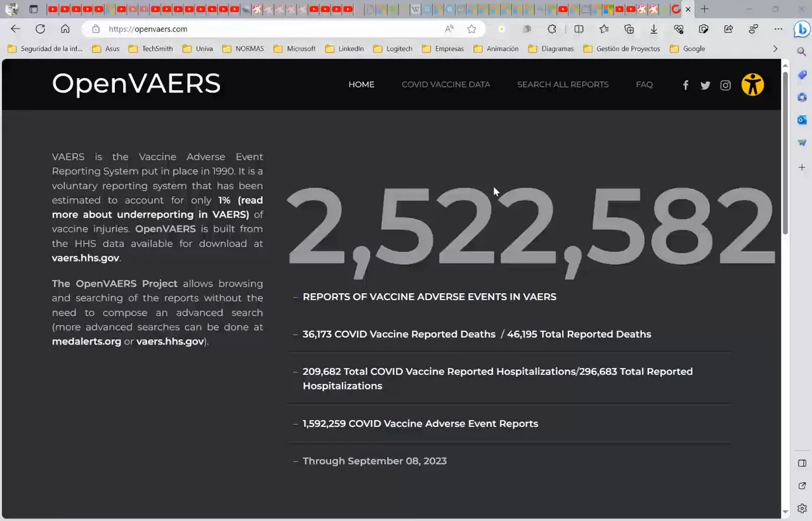Open the Asus bookmark folder
The image size is (812, 521).
(x=105, y=49)
